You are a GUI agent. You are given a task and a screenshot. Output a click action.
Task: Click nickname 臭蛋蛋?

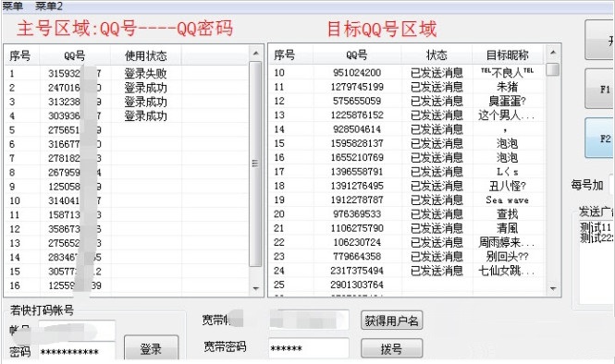click(507, 101)
